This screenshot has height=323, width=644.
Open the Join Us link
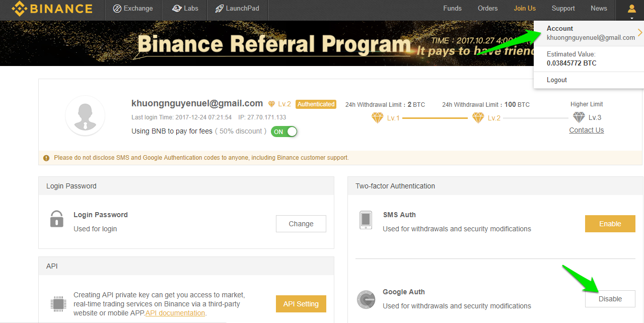point(525,8)
